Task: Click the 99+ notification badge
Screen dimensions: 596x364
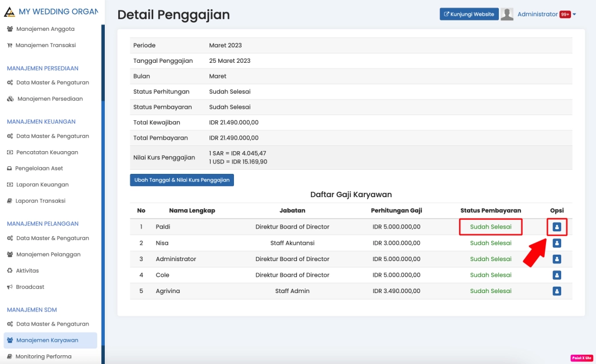Action: click(565, 15)
